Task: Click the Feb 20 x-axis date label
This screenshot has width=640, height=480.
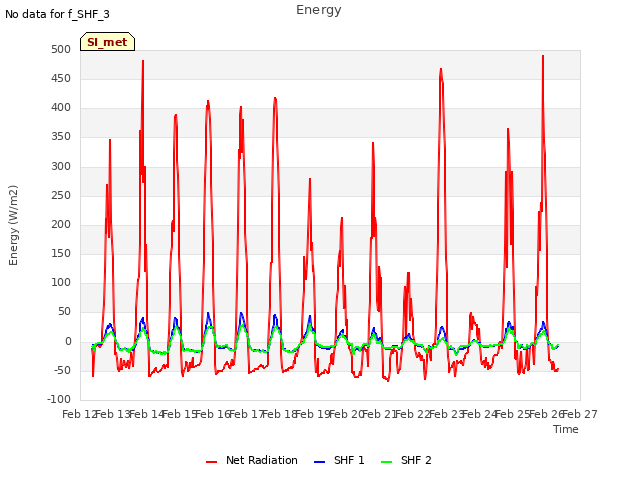Action: (x=346, y=414)
